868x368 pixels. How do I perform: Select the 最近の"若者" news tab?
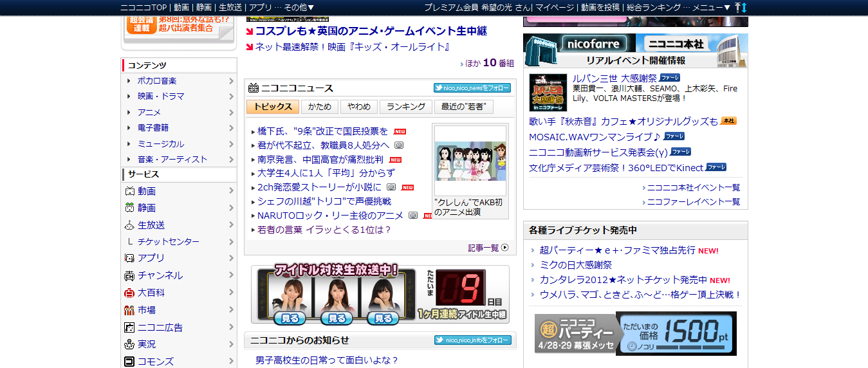pyautogui.click(x=463, y=107)
